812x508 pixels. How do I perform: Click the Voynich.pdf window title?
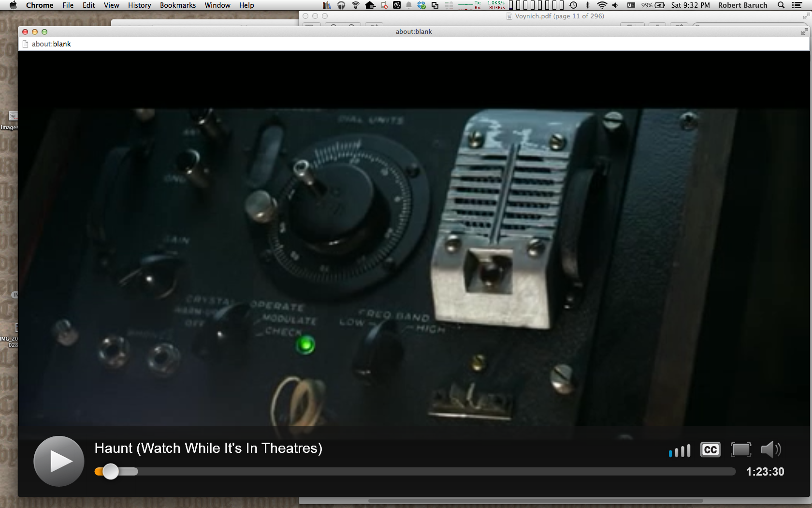click(559, 16)
